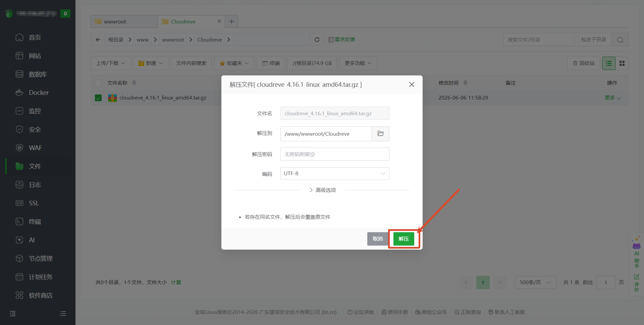Open 监控 in the sidebar
The image size is (644, 325).
(35, 111)
